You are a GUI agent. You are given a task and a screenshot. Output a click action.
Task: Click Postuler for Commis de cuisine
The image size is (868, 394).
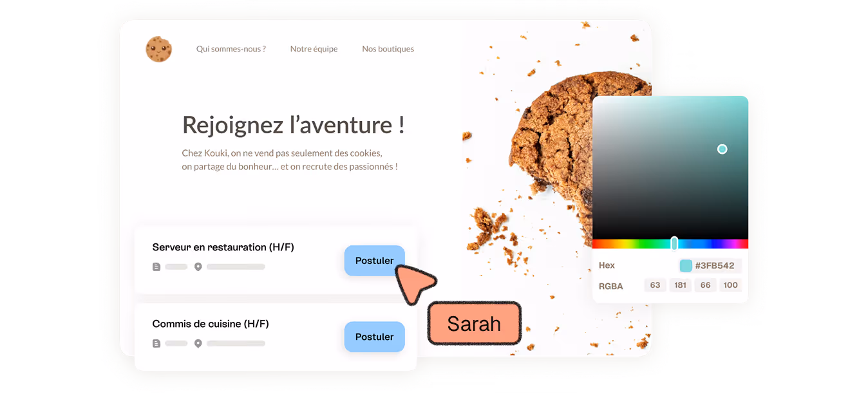[374, 337]
